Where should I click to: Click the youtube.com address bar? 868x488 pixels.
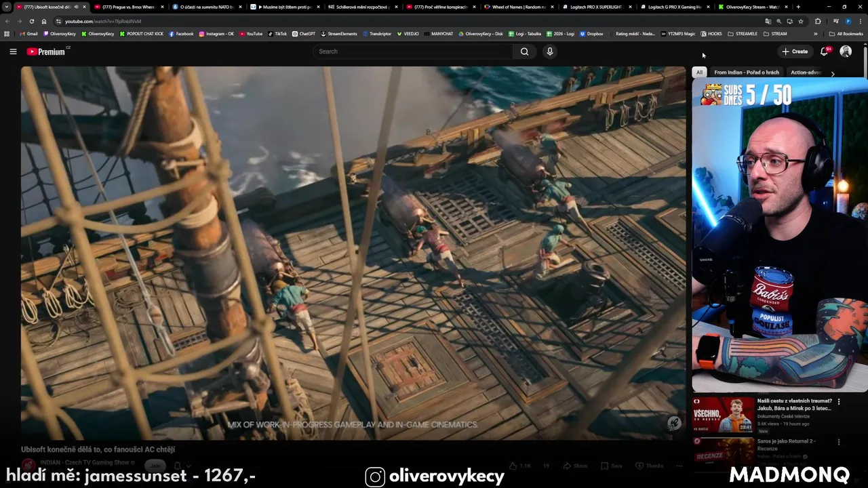(407, 21)
